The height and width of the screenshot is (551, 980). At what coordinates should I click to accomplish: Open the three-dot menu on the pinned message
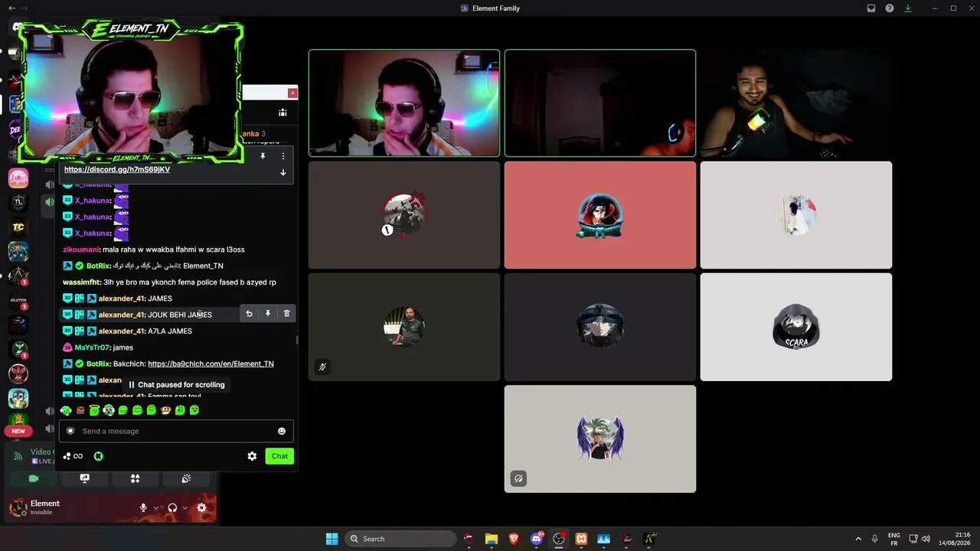point(283,156)
